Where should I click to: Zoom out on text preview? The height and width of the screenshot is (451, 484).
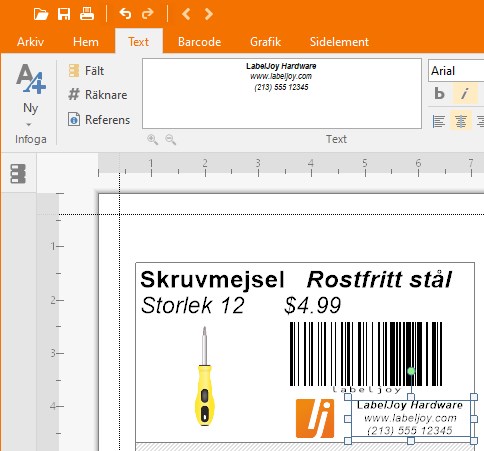pos(171,139)
